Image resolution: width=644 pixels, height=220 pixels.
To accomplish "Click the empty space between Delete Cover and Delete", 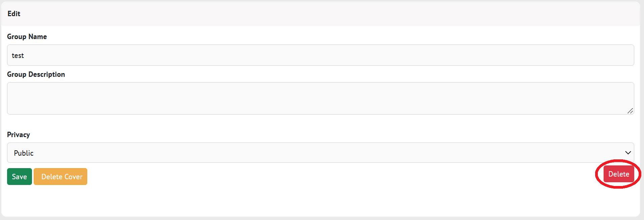I will pos(337,177).
